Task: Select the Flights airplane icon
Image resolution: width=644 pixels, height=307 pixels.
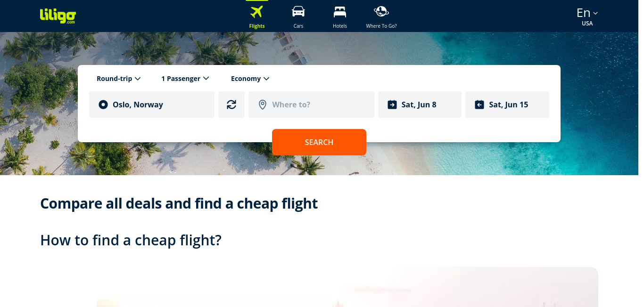Action: pyautogui.click(x=257, y=11)
